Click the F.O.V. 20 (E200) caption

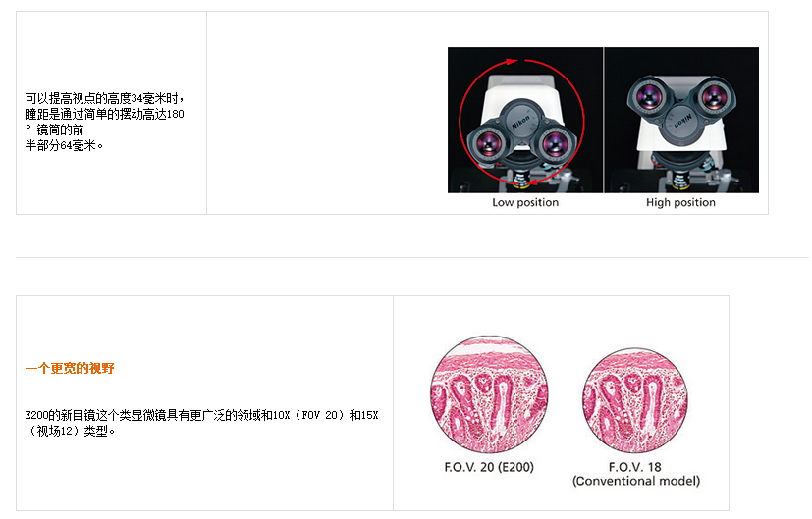click(489, 467)
